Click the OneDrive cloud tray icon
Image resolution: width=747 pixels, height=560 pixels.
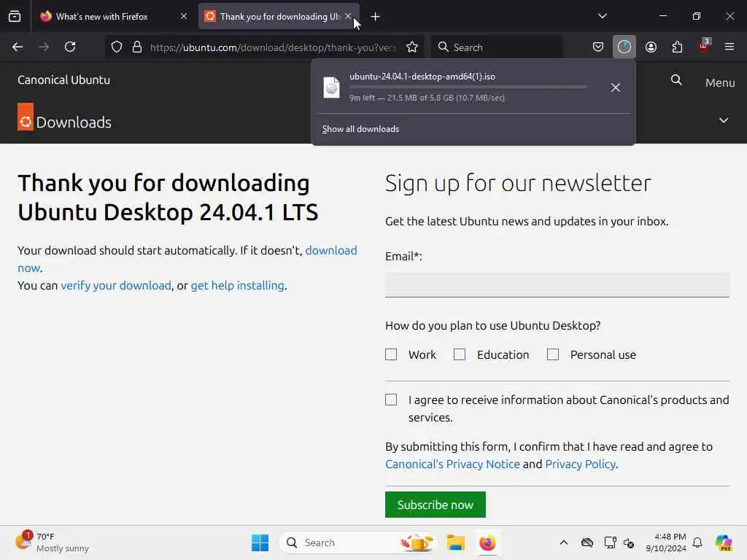(x=587, y=542)
